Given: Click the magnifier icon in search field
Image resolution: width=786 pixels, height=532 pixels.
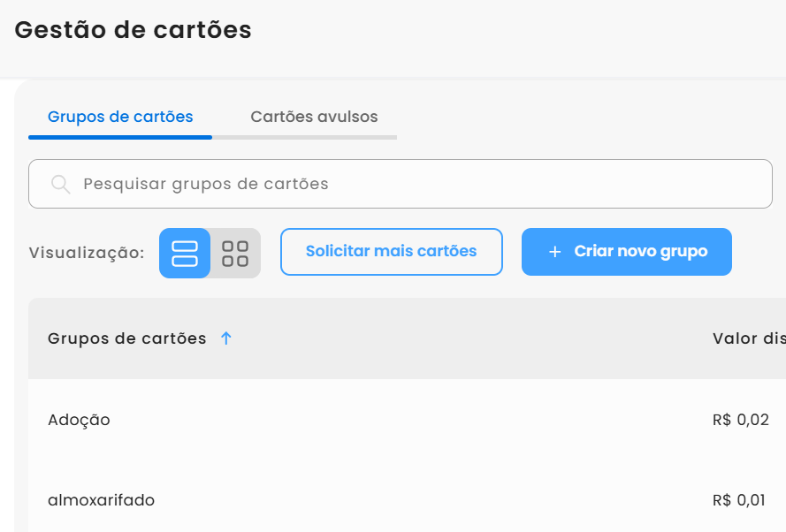Looking at the screenshot, I should click(x=60, y=184).
